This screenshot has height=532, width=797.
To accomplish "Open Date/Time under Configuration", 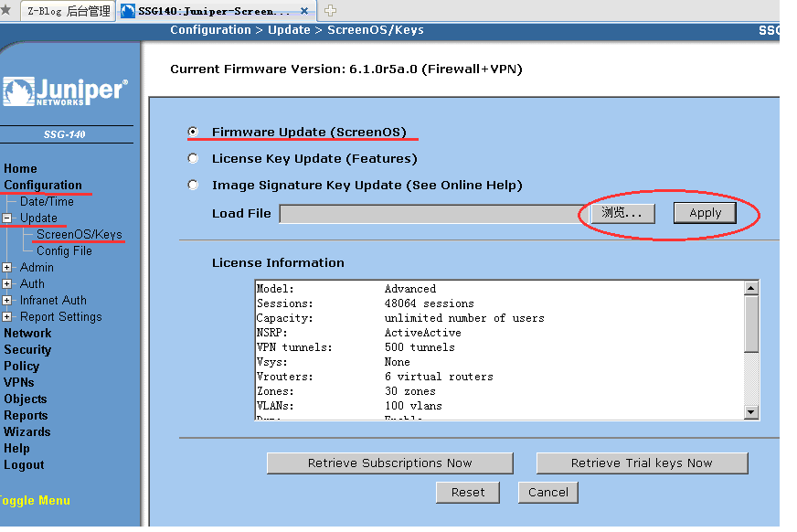I will pos(47,202).
